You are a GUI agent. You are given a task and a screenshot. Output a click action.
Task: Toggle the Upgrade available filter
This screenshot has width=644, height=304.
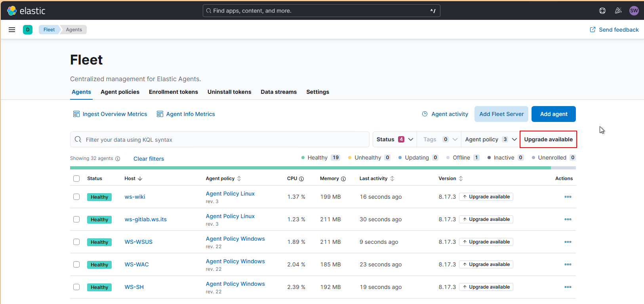[x=548, y=139]
